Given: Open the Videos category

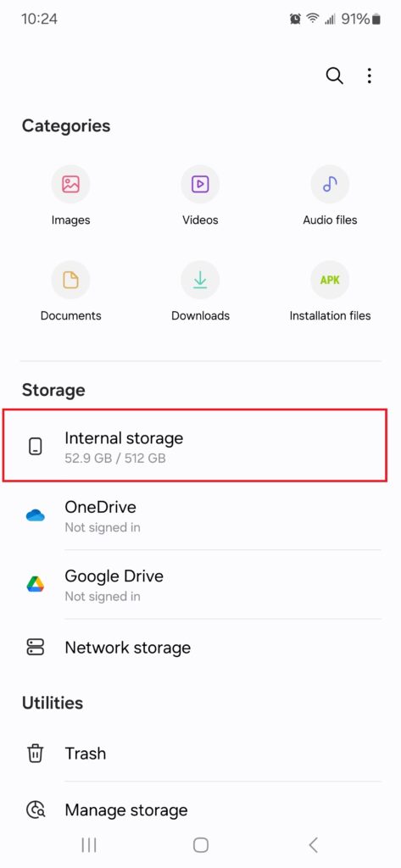Looking at the screenshot, I should point(200,196).
